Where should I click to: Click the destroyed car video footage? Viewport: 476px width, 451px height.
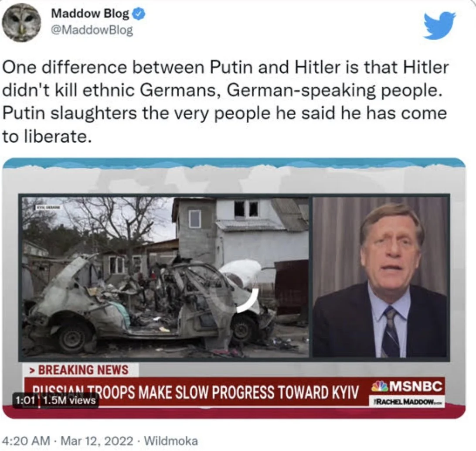point(164,277)
